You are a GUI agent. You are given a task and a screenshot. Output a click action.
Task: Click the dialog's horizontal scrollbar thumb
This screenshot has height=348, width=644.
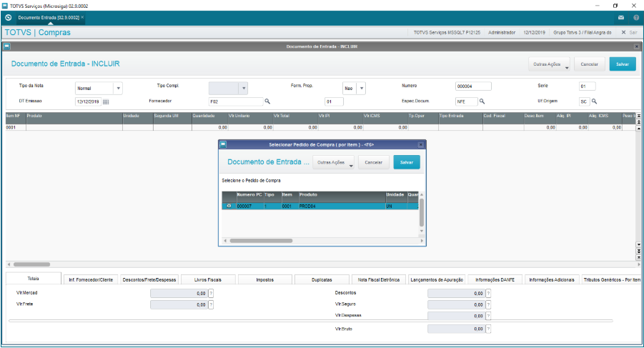click(261, 241)
